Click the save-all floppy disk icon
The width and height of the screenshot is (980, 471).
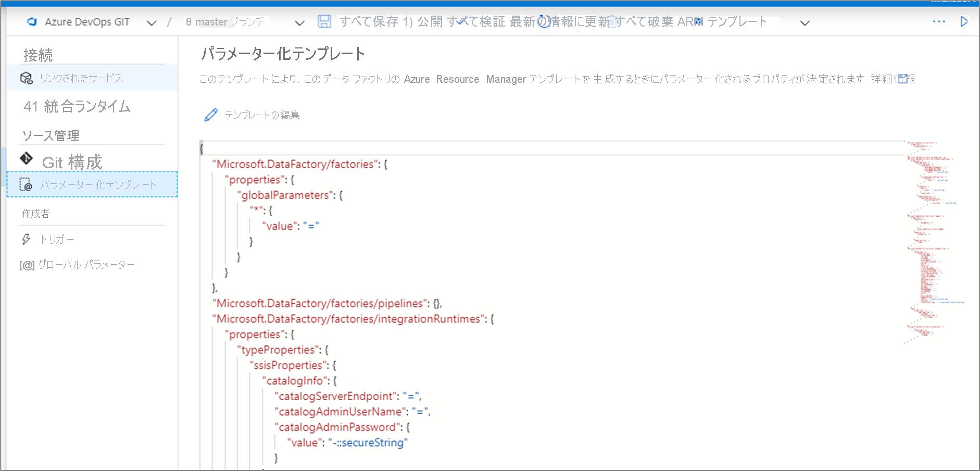coord(324,21)
